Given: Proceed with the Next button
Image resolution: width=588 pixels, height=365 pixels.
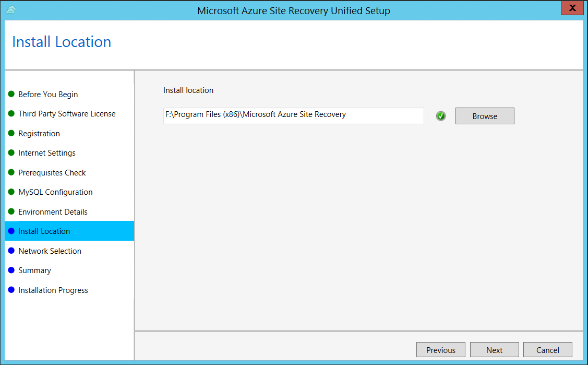Looking at the screenshot, I should 494,350.
